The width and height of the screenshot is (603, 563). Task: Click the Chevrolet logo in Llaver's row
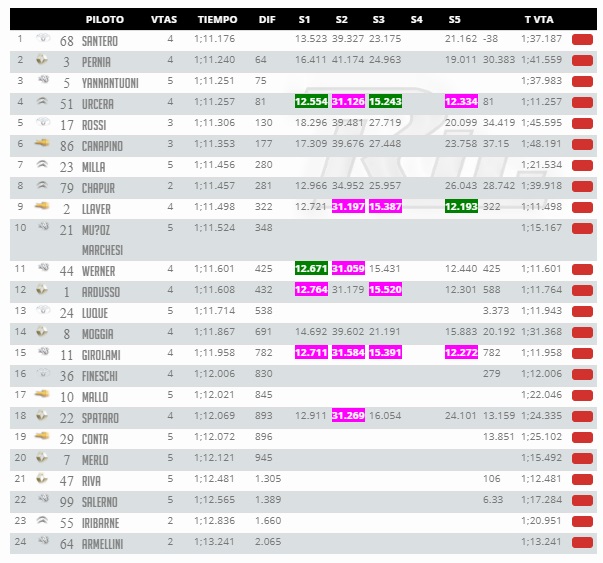(x=42, y=206)
